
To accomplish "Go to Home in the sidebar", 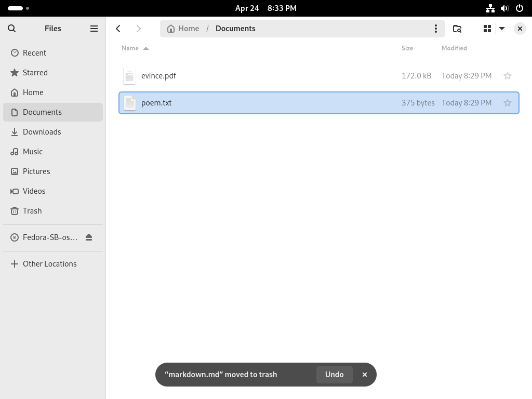I will coord(53,92).
